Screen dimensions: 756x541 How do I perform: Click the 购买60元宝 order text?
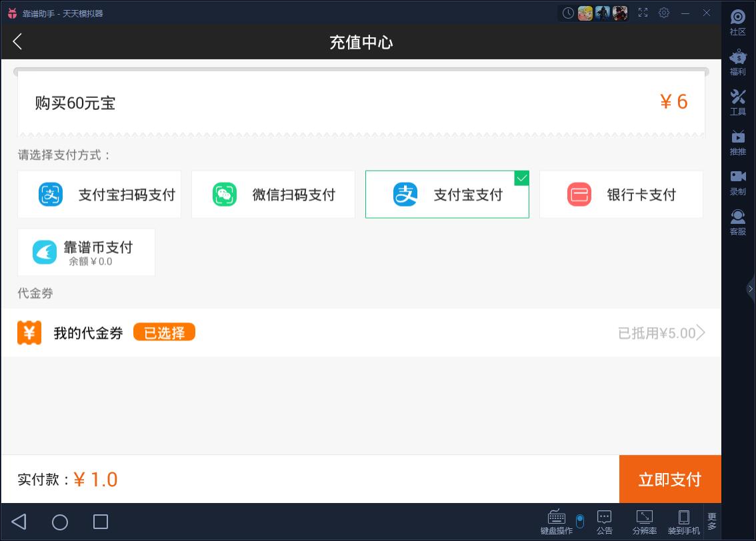click(x=75, y=103)
